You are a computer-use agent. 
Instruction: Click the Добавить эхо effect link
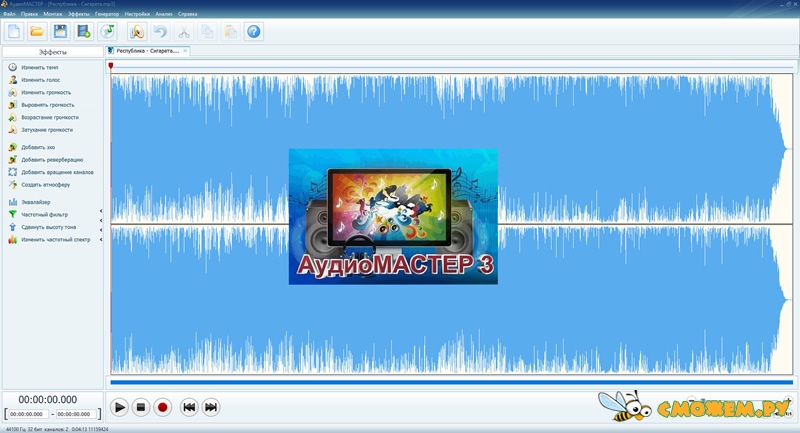tap(38, 147)
